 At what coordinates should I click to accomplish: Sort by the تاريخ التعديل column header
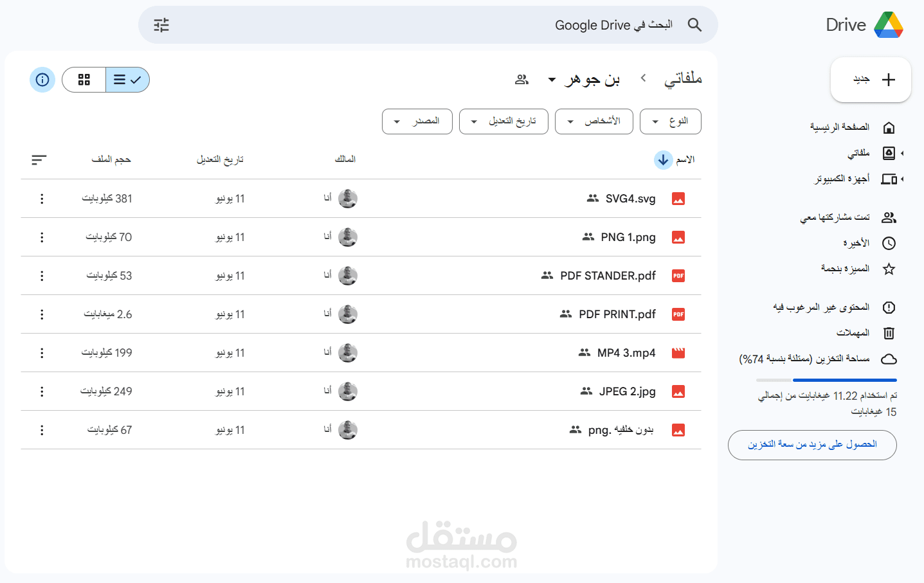point(221,159)
